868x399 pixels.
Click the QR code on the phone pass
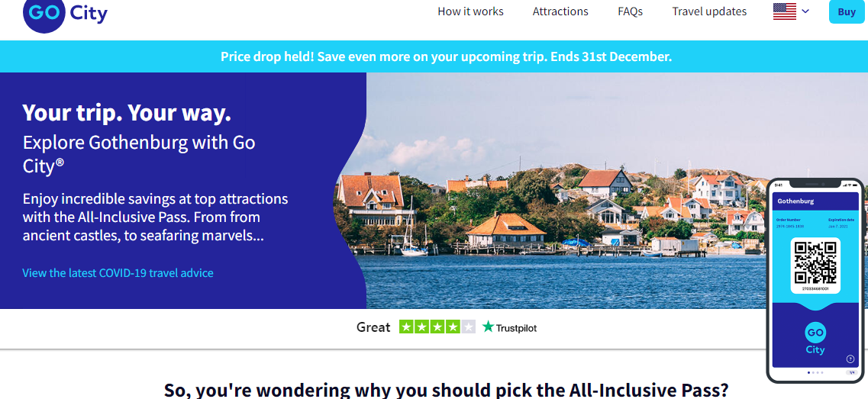click(x=815, y=262)
